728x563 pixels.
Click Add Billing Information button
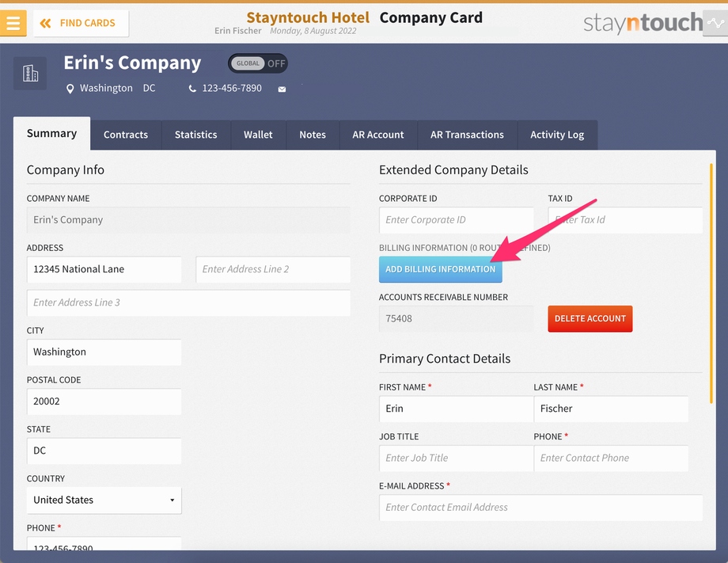tap(441, 269)
